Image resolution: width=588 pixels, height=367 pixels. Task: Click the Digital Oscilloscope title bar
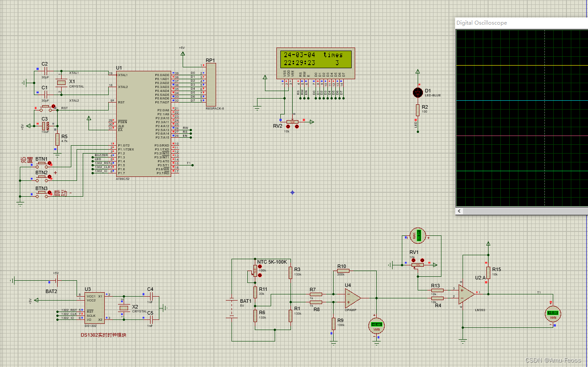pyautogui.click(x=522, y=23)
